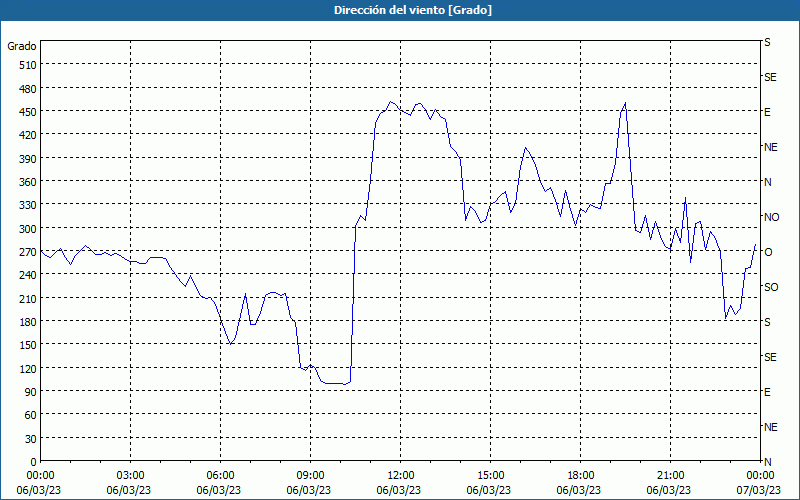Click the 'SO' compass label on right axis
This screenshot has width=800, height=500.
click(x=771, y=287)
